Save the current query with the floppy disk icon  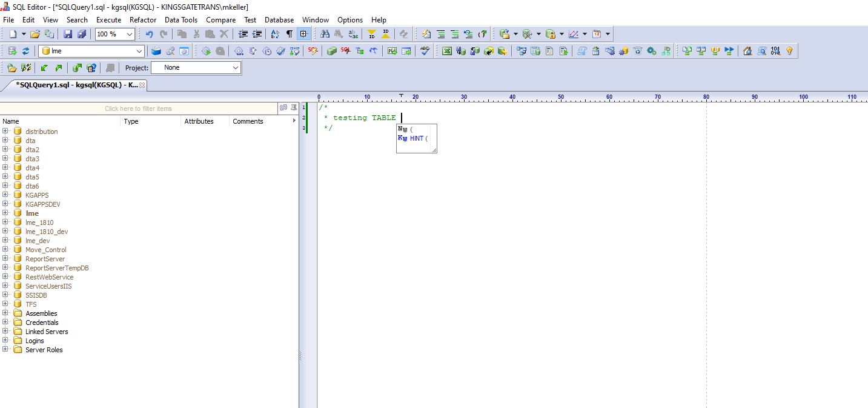(x=68, y=35)
